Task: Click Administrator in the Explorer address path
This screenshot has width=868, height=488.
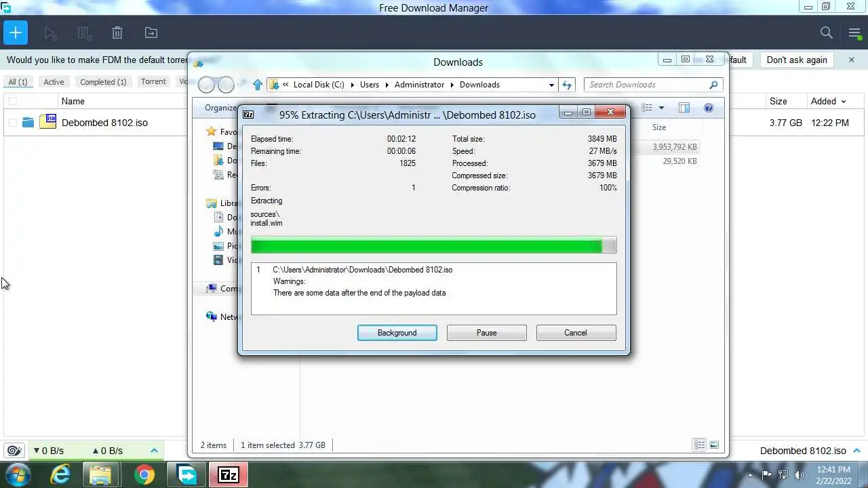Action: 419,85
